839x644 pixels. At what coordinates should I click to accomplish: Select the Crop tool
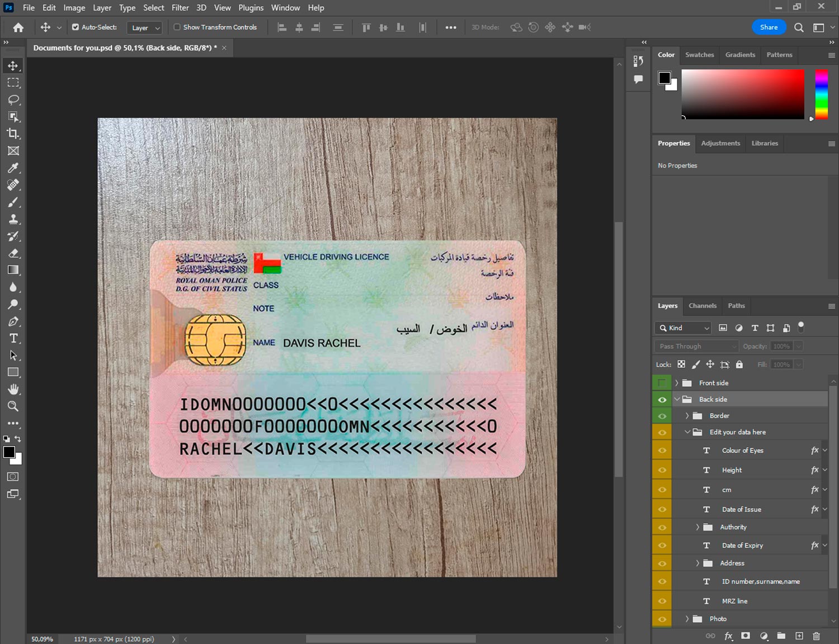tap(13, 134)
